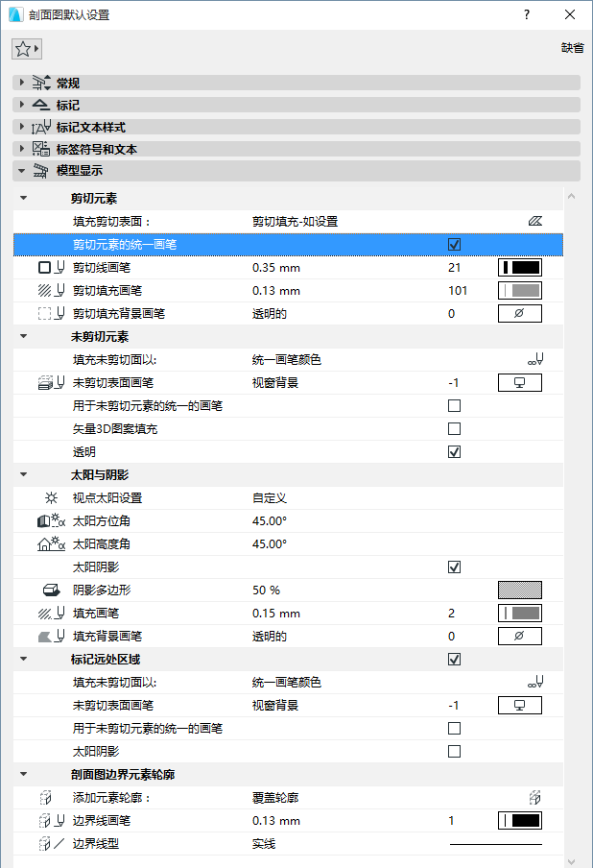Edit the 太阳方位角 value 45.00°
593x868 pixels.
[x=270, y=521]
